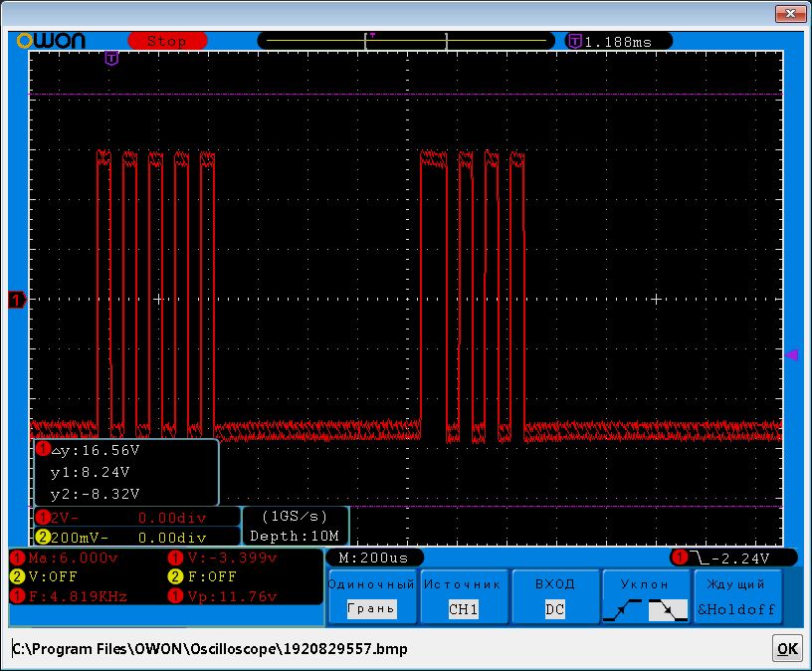
Task: Click the OWON logo
Action: click(x=51, y=41)
